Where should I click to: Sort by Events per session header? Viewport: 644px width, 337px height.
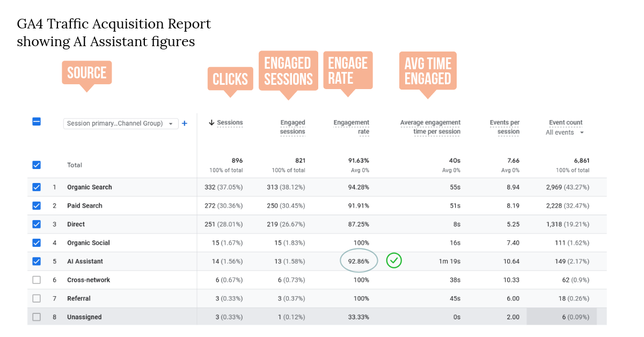pos(504,127)
